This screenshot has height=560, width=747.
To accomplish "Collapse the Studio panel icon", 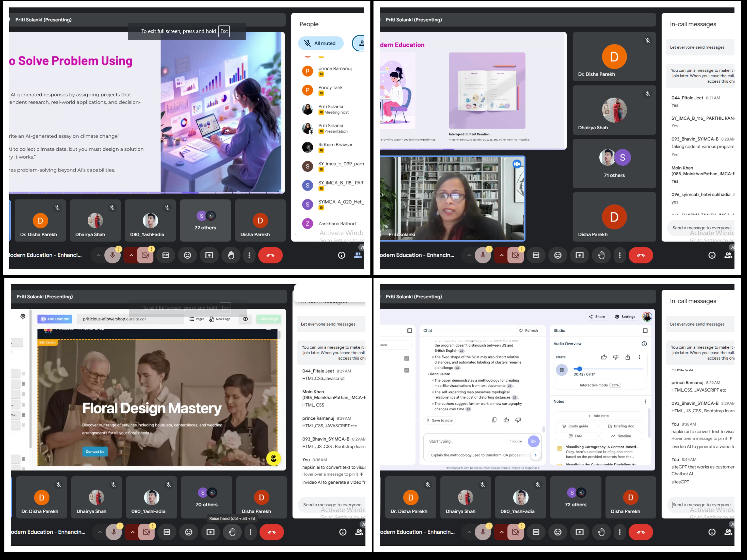I will click(x=645, y=330).
